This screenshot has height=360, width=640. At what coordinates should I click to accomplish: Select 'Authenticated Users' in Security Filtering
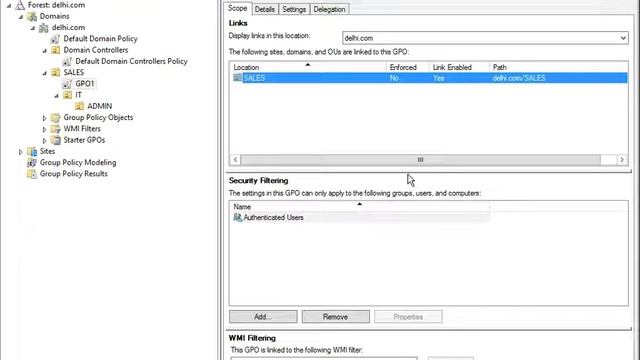point(273,218)
